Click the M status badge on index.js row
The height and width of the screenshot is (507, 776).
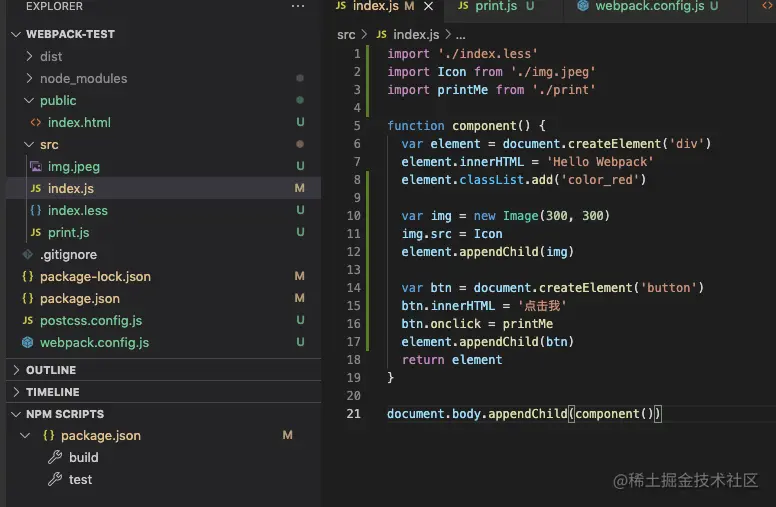click(x=299, y=188)
